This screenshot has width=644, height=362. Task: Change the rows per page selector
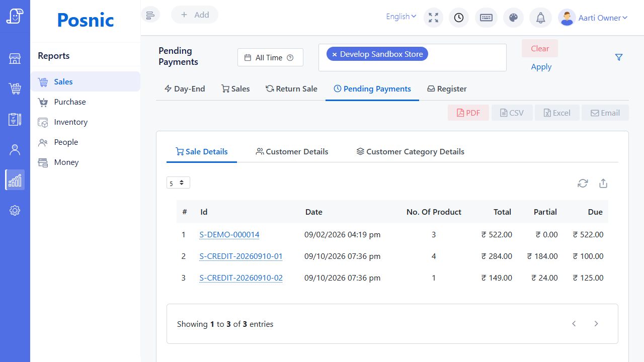point(178,183)
